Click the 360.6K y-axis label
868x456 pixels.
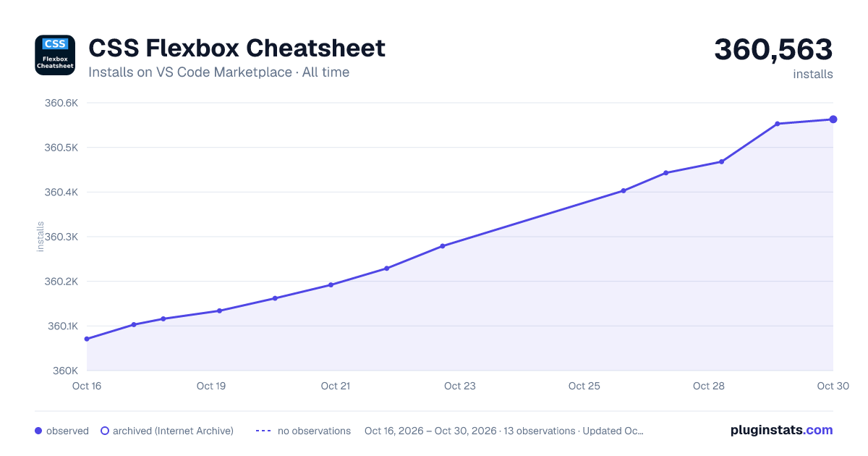tap(61, 103)
